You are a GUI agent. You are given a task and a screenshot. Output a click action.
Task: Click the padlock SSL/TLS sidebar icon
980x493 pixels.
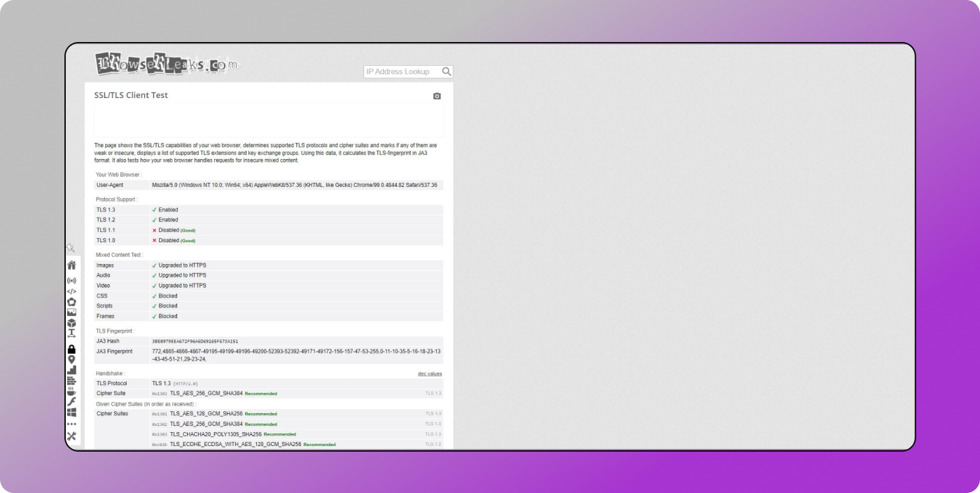tap(71, 349)
